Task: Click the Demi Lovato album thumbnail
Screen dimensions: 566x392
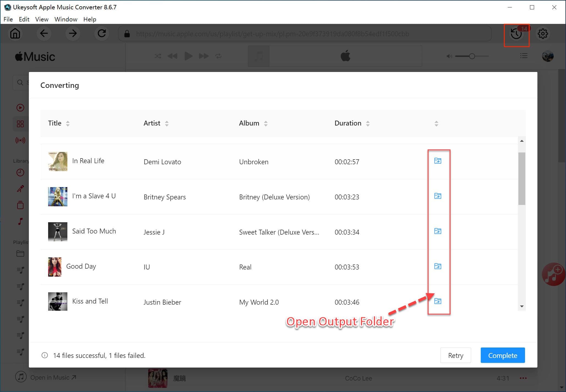Action: point(58,162)
